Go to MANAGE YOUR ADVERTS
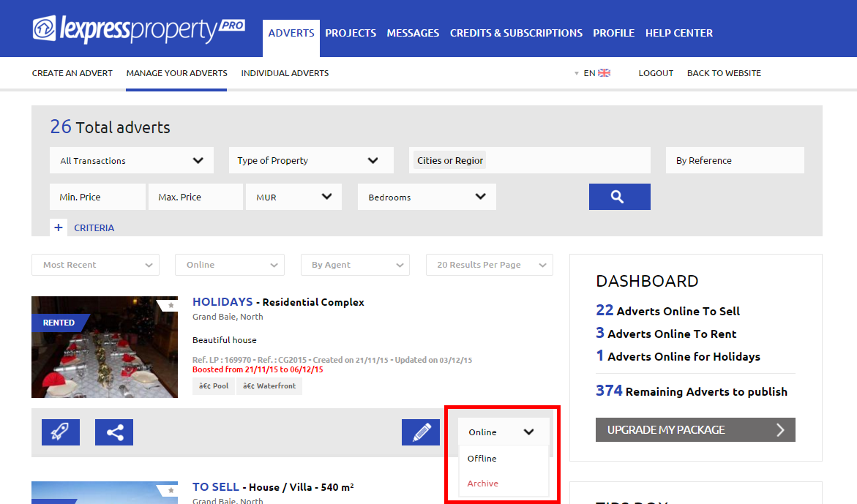Screen dimensions: 857x504 pos(176,73)
